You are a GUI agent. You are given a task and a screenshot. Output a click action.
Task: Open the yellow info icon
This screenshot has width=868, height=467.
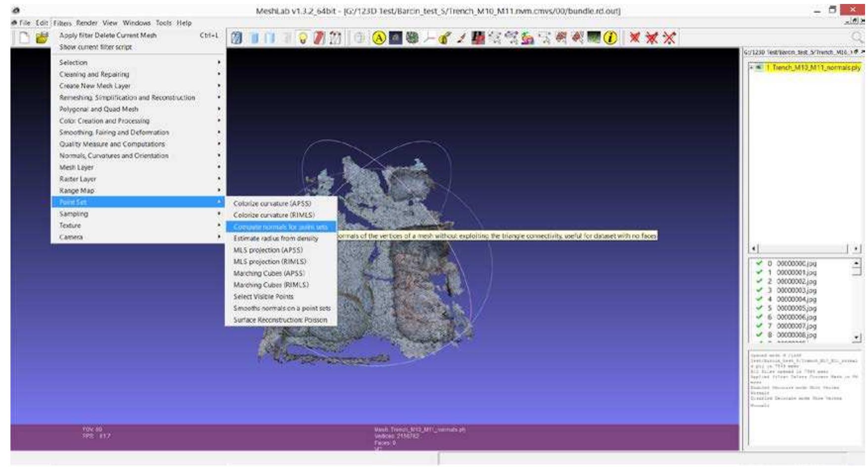point(610,38)
